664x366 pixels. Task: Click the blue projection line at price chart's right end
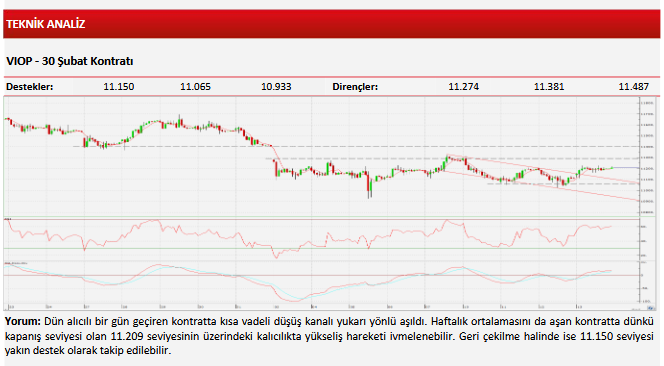pyautogui.click(x=626, y=168)
